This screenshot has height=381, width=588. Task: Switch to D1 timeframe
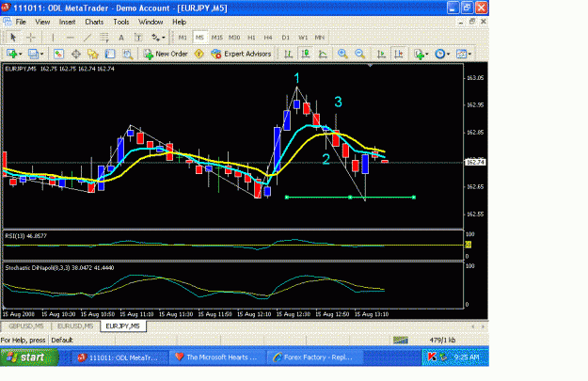click(x=285, y=37)
